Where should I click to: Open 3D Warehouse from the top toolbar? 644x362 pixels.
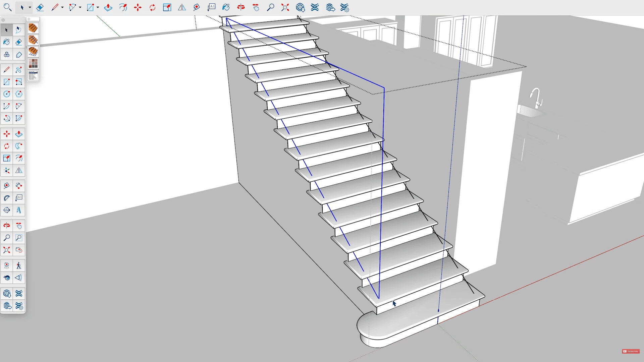coord(300,7)
